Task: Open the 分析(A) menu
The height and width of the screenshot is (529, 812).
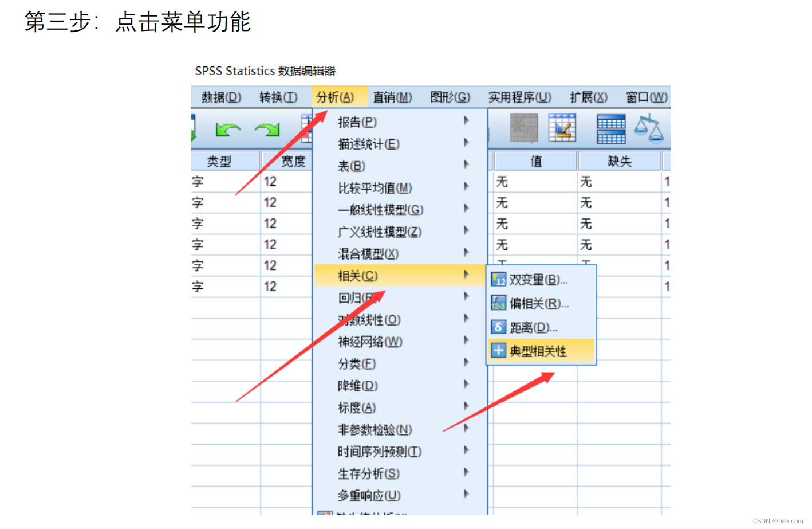Action: click(x=335, y=97)
